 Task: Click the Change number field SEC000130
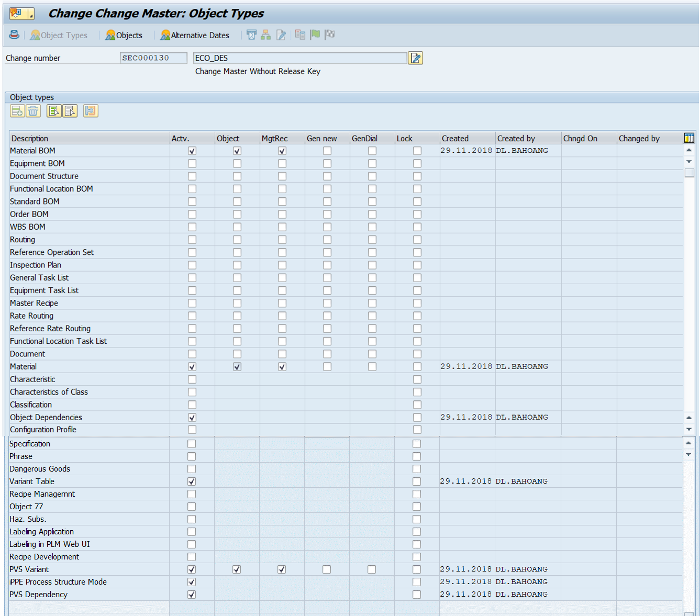tap(153, 58)
